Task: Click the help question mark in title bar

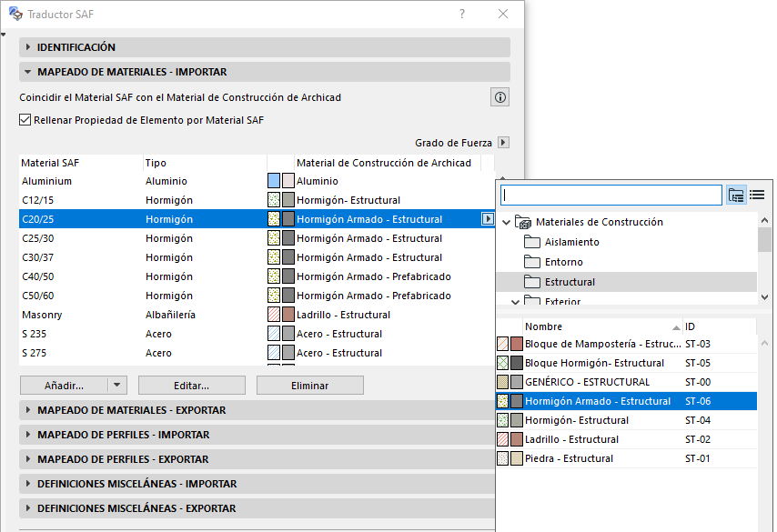Action: pos(462,14)
